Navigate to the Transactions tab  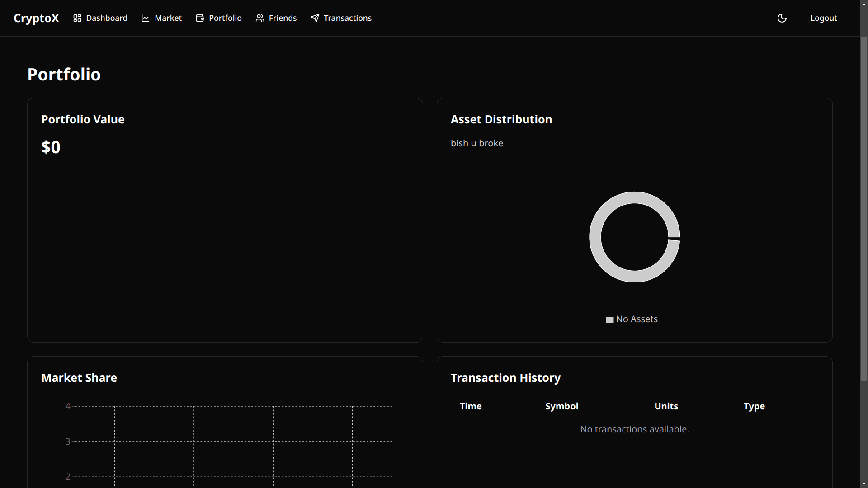point(348,18)
